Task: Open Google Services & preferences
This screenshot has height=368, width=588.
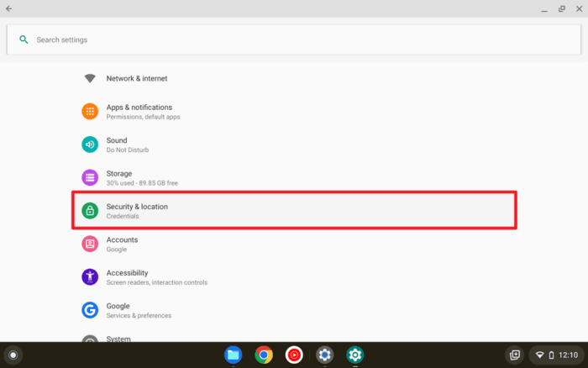Action: pyautogui.click(x=294, y=310)
